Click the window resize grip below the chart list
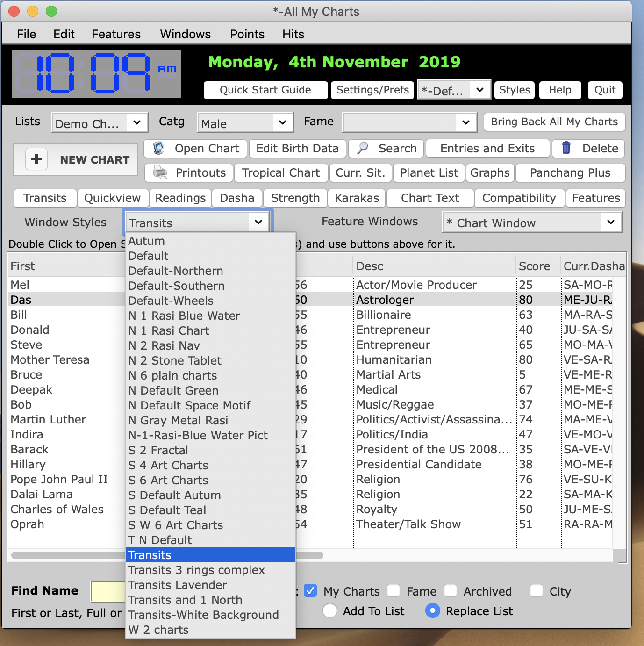 [x=622, y=557]
